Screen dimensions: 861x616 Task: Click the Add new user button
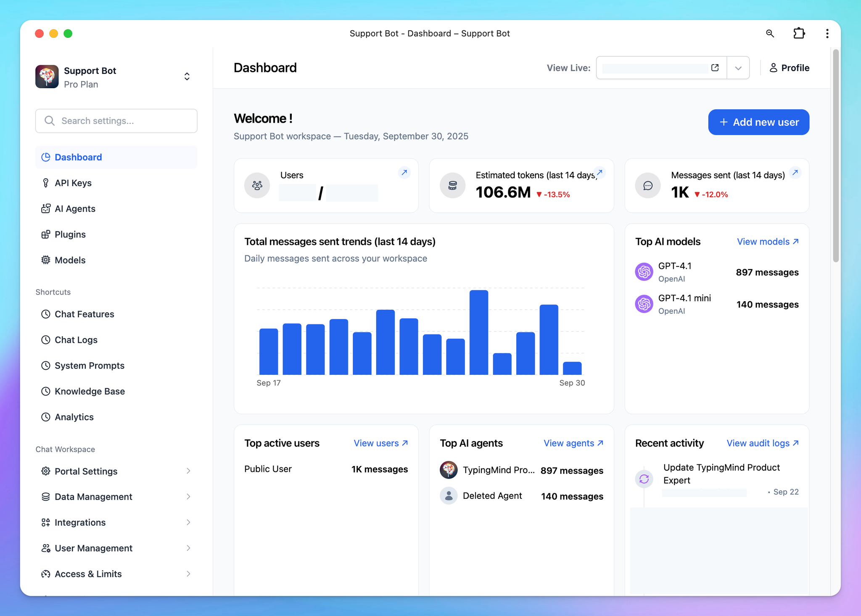(758, 122)
